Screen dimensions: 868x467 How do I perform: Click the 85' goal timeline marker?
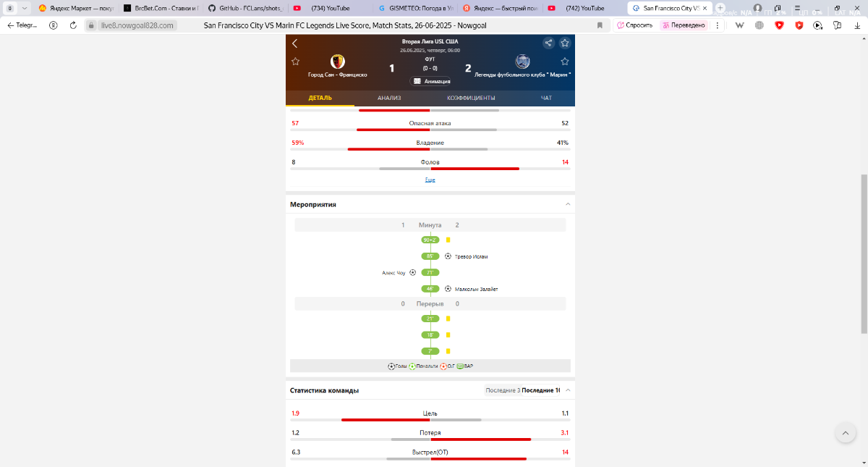[430, 256]
